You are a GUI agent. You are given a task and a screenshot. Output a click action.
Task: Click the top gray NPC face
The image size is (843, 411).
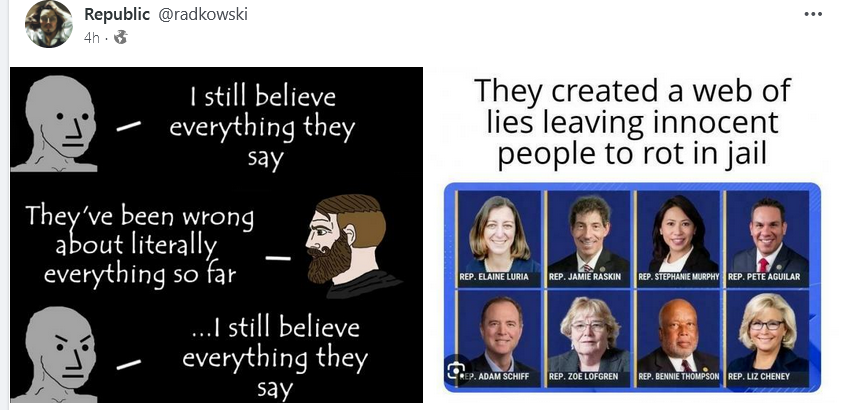tap(56, 124)
